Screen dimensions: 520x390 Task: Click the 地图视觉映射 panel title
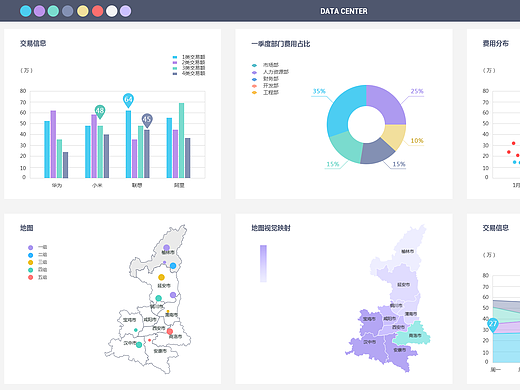[x=271, y=228]
